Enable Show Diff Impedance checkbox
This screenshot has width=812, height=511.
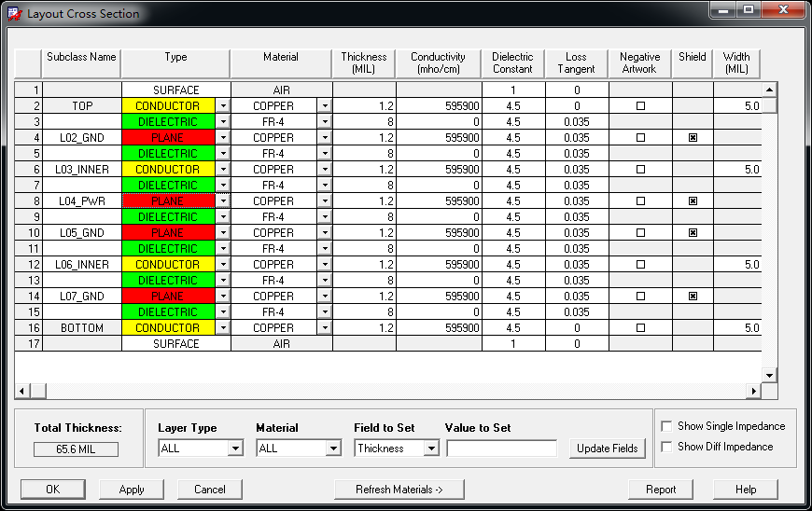pos(667,447)
